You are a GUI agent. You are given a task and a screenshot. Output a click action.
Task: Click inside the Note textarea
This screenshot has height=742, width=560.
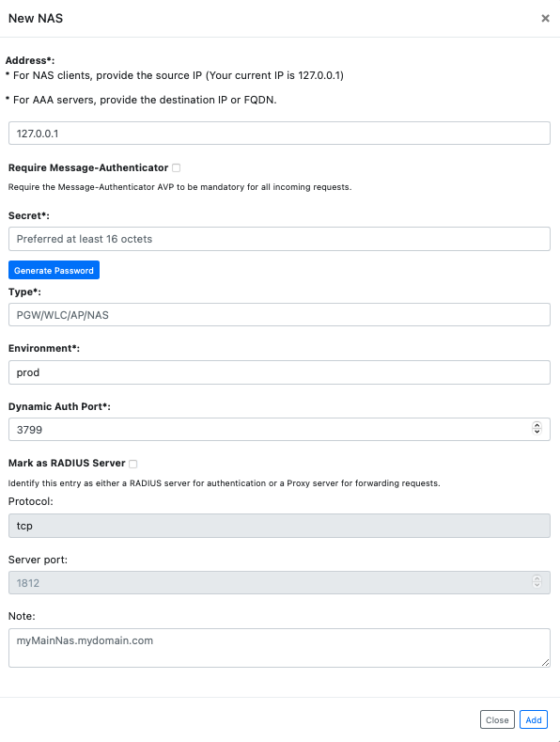click(279, 648)
